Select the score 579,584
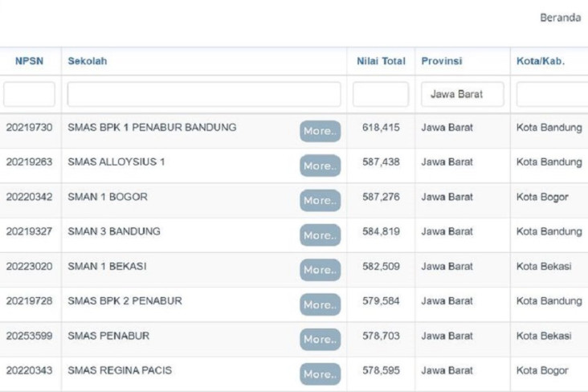Image resolution: width=588 pixels, height=392 pixels. point(381,301)
